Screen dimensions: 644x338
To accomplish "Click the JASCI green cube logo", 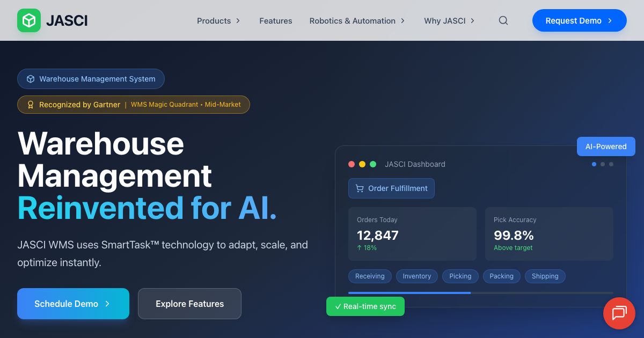I will point(29,20).
